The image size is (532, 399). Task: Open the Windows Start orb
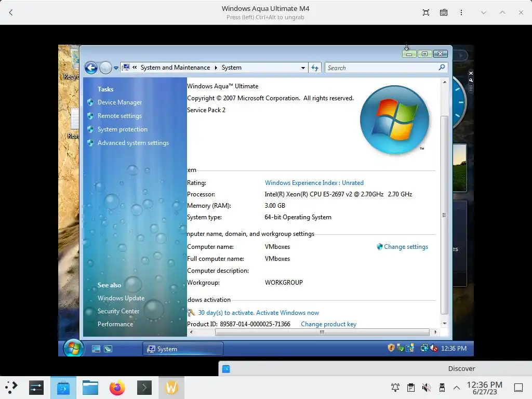point(74,348)
